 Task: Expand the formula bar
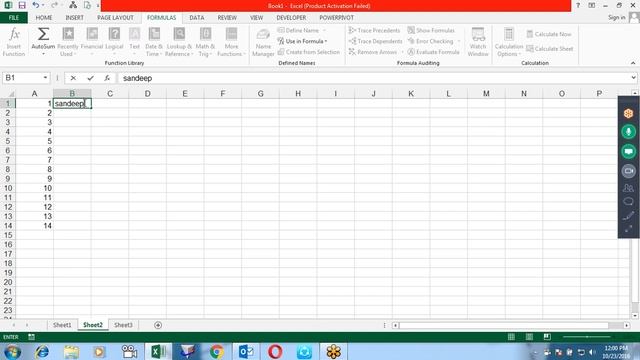pyautogui.click(x=633, y=78)
